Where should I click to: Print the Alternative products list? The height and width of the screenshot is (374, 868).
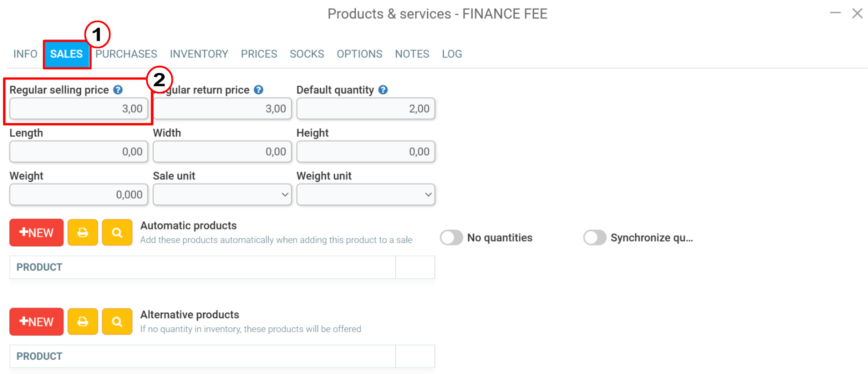(83, 321)
